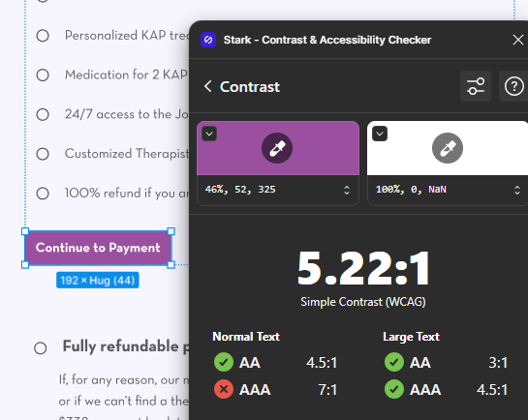Open the contrast settings sliders icon
This screenshot has height=420, width=528.
click(x=476, y=86)
